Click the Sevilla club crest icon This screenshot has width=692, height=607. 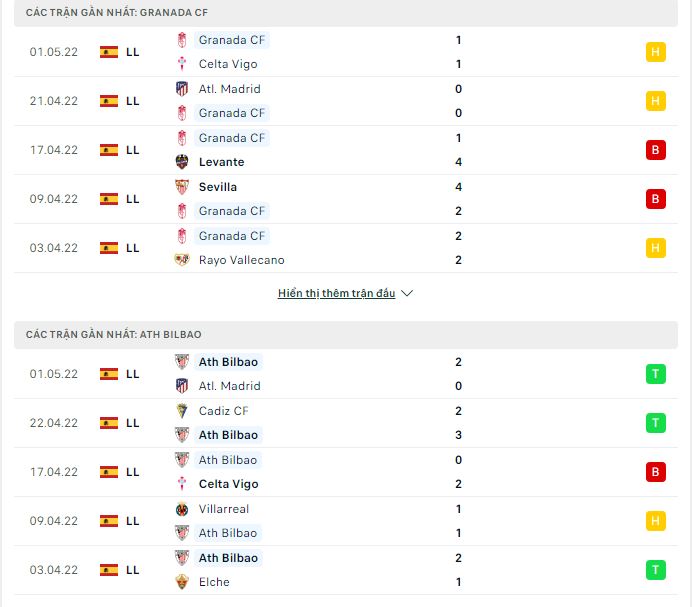pyautogui.click(x=182, y=187)
